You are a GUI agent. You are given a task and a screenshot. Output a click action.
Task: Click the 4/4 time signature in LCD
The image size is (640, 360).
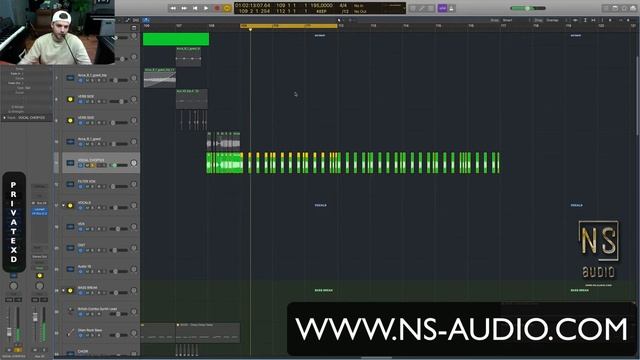[343, 5]
